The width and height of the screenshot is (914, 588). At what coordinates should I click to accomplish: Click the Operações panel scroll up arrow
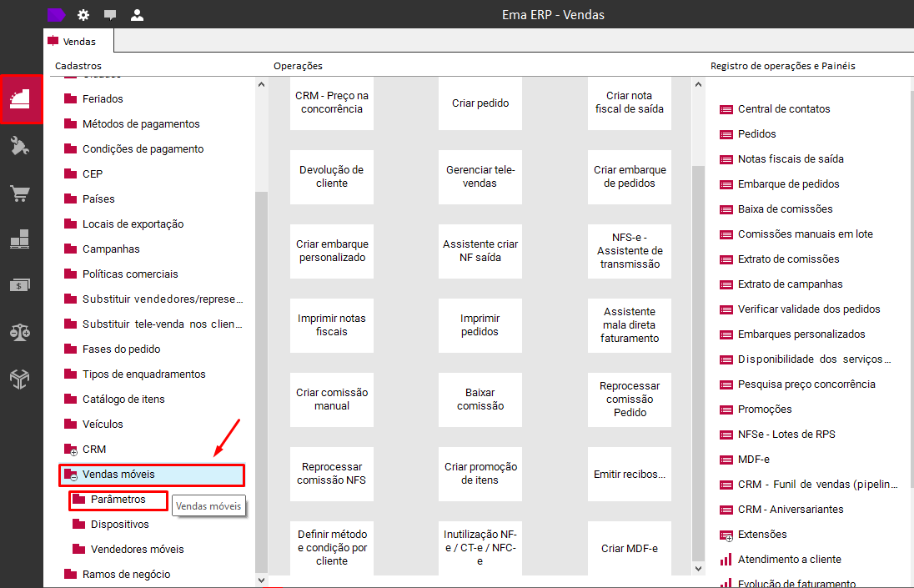[x=698, y=84]
